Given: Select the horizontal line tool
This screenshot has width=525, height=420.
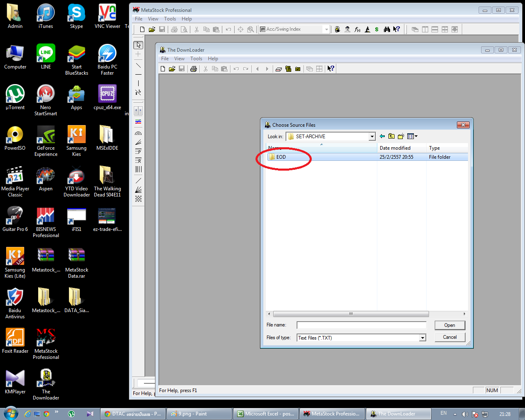Looking at the screenshot, I should point(138,75).
